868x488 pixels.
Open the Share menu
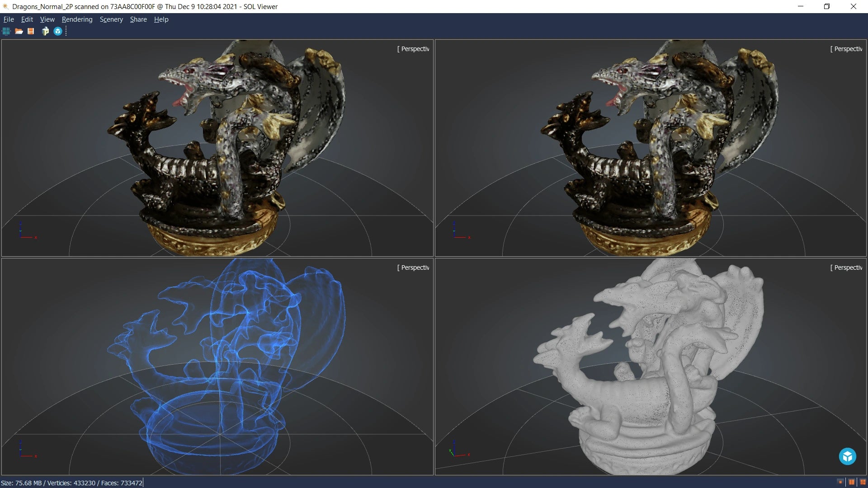[138, 19]
